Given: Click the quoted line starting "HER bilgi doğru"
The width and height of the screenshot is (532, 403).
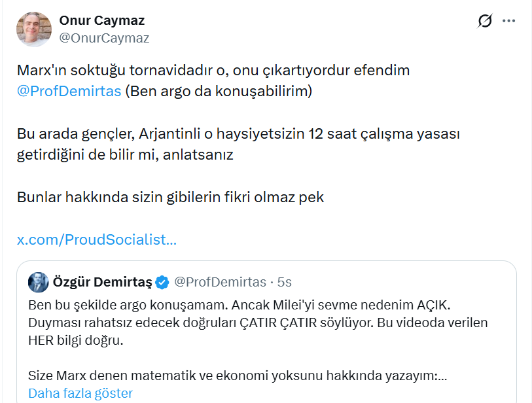Looking at the screenshot, I should pos(75,341).
